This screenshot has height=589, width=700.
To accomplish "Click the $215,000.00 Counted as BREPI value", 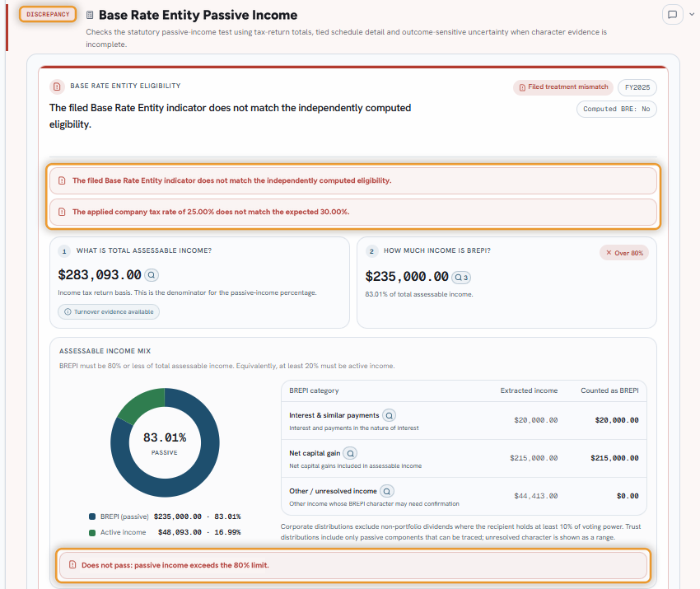I will 614,458.
